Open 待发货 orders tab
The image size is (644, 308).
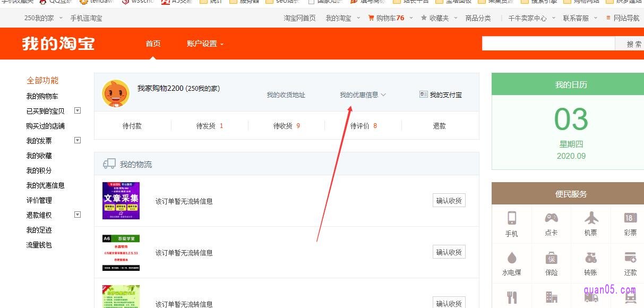tap(210, 126)
